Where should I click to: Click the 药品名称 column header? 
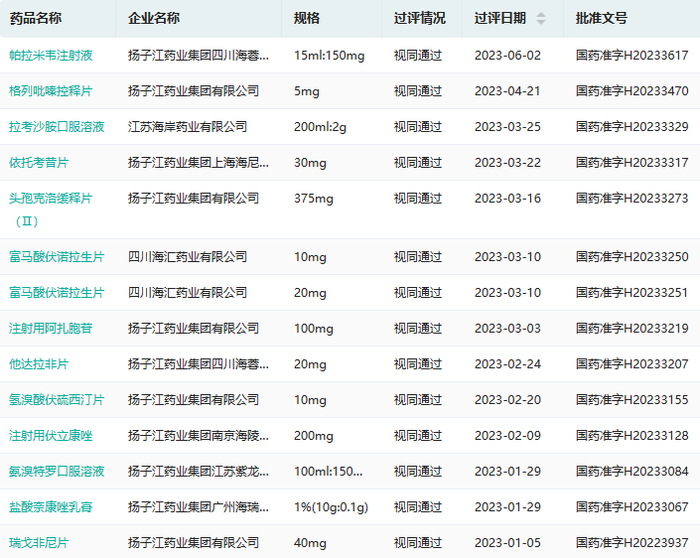point(35,18)
